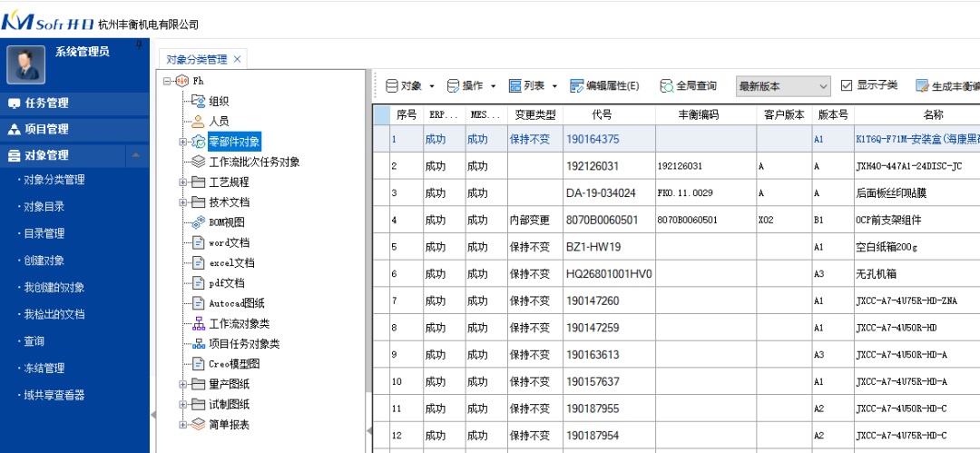Open the 最新版本 version dropdown
Image resolution: width=980 pixels, height=453 pixels.
point(824,86)
